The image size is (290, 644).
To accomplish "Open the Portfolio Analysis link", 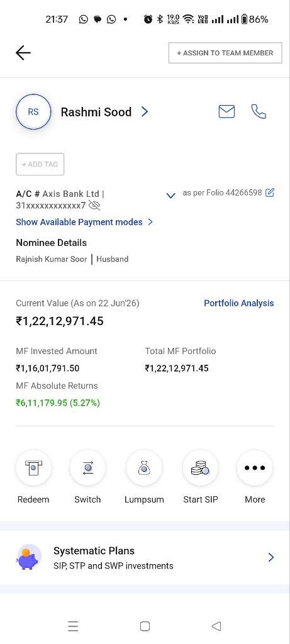I will point(238,303).
